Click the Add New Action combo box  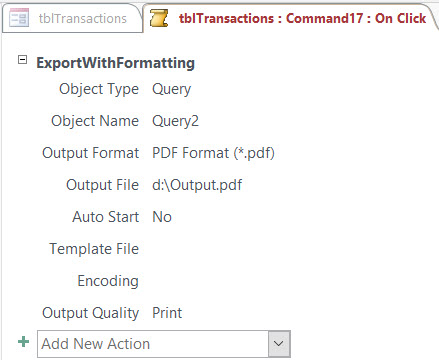[164, 344]
